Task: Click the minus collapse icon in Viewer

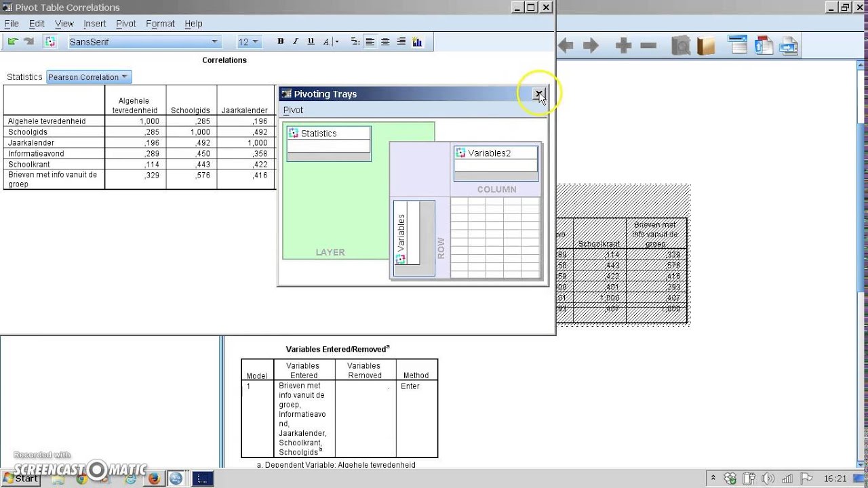Action: pyautogui.click(x=648, y=45)
